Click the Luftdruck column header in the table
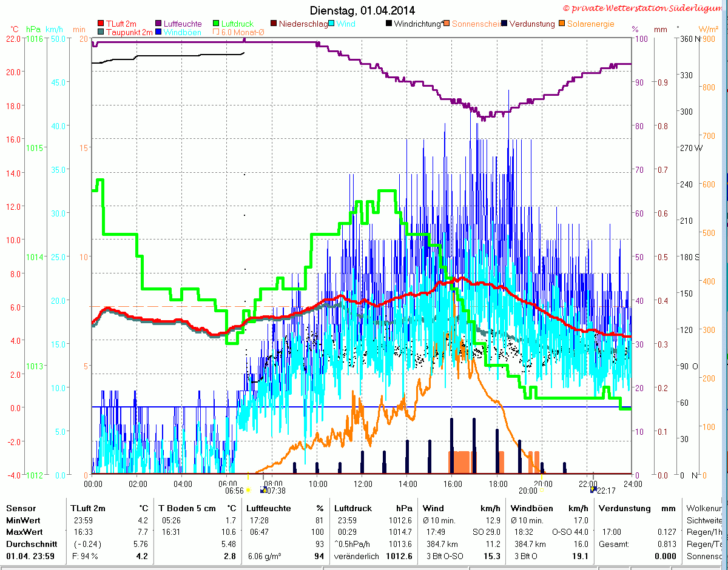The width and height of the screenshot is (728, 570). click(x=351, y=508)
